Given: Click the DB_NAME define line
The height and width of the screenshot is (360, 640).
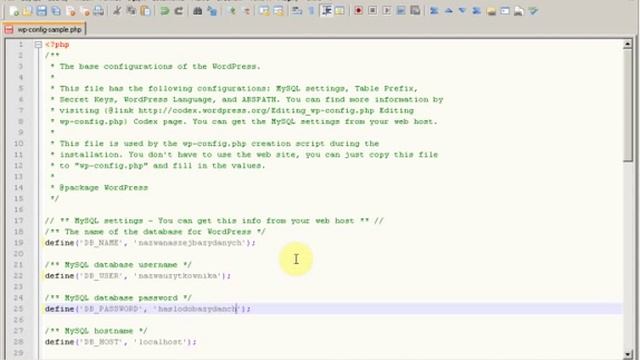Looking at the screenshot, I should [150, 243].
